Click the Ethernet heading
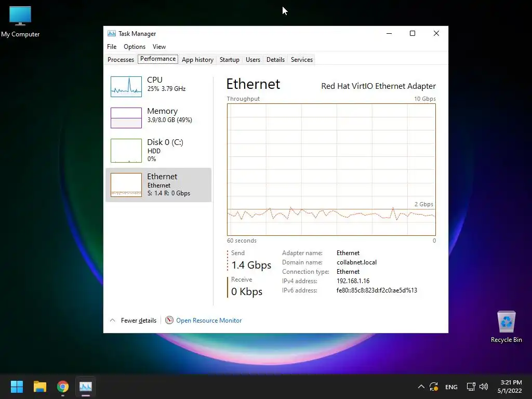The height and width of the screenshot is (399, 532). click(253, 84)
